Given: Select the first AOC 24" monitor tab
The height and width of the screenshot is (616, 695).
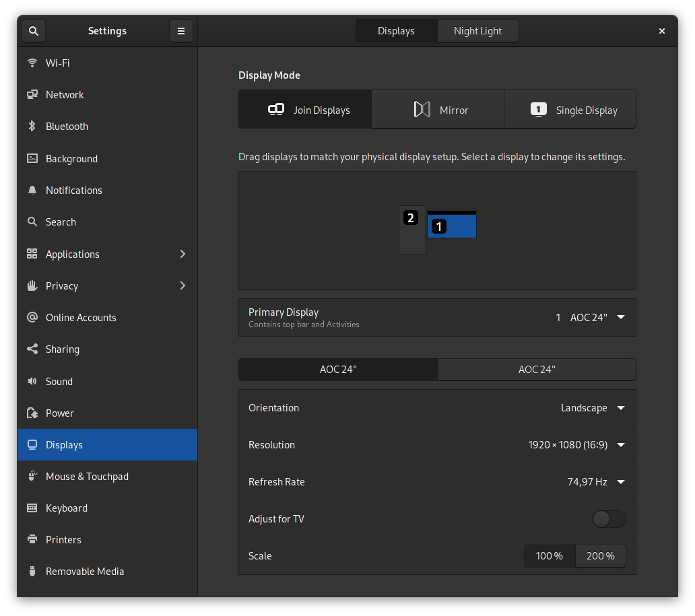Looking at the screenshot, I should 338,369.
